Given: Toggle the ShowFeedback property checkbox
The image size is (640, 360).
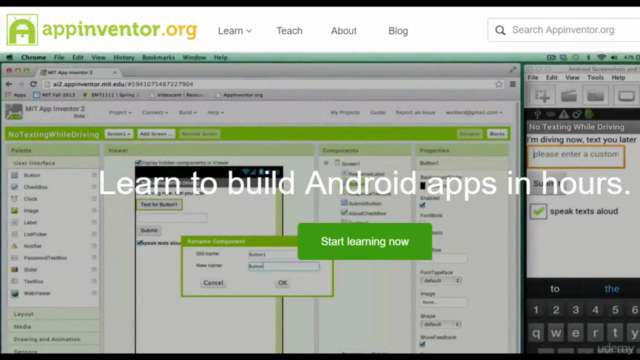Looking at the screenshot, I should click(x=422, y=344).
